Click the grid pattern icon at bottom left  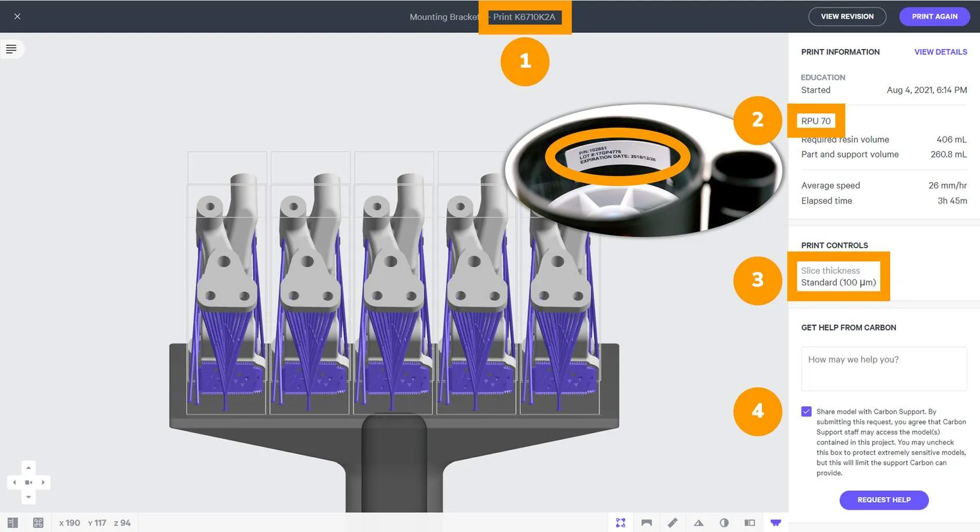(38, 523)
